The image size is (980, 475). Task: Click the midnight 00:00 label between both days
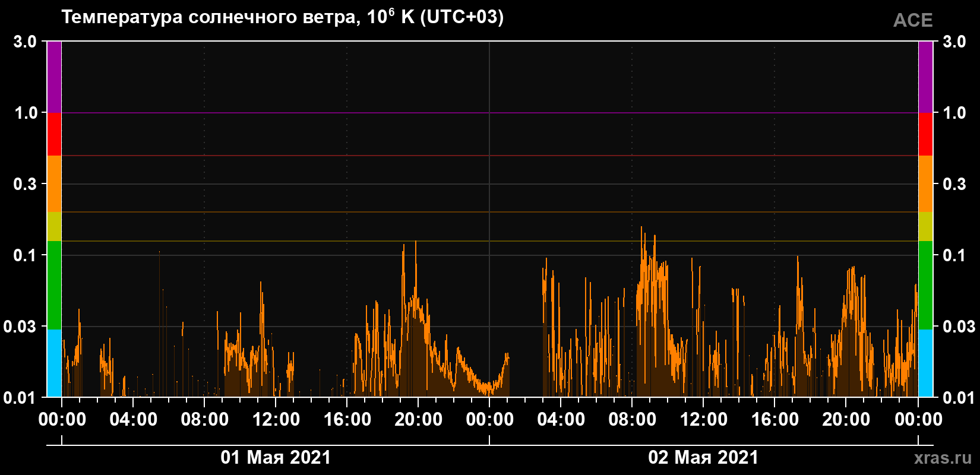[490, 420]
